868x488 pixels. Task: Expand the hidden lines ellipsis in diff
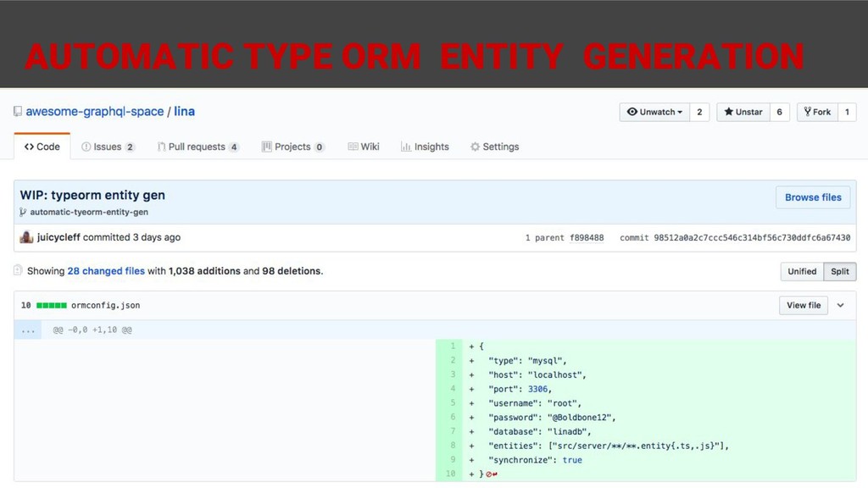[28, 330]
